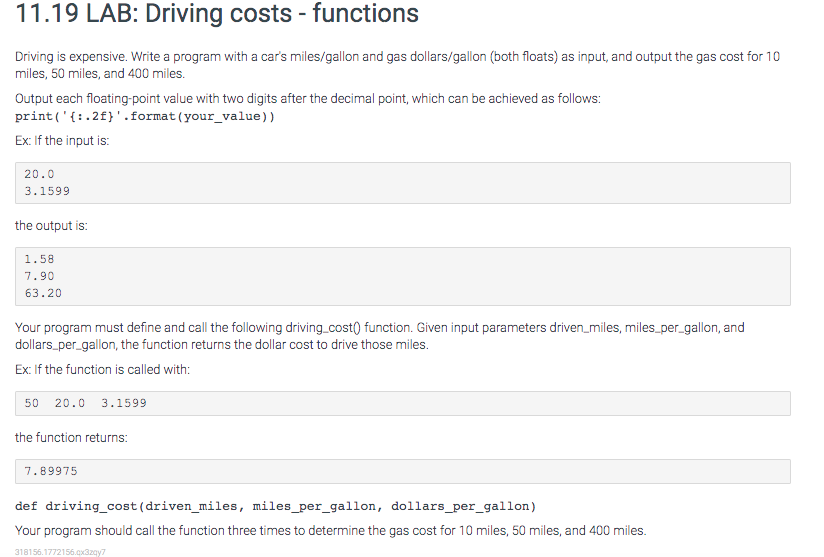Click the 3.1599 input value
This screenshot has height=557, width=824.
47,191
